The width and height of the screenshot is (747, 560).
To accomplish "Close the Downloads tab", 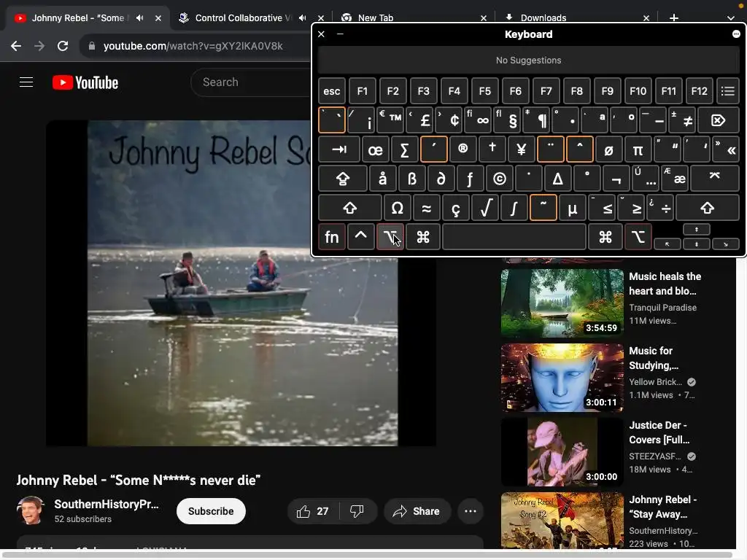I will point(646,18).
